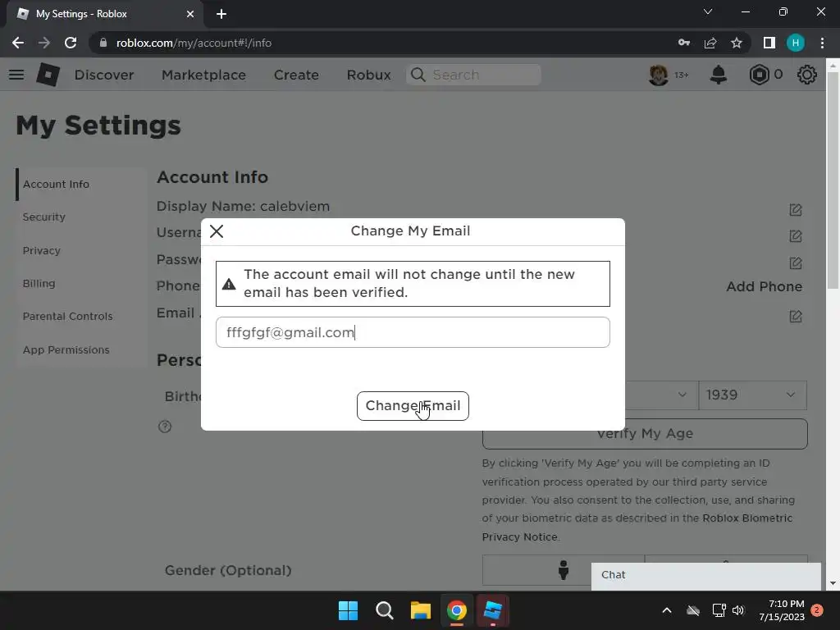
Task: Select Account Info in sidebar
Action: pos(81,185)
